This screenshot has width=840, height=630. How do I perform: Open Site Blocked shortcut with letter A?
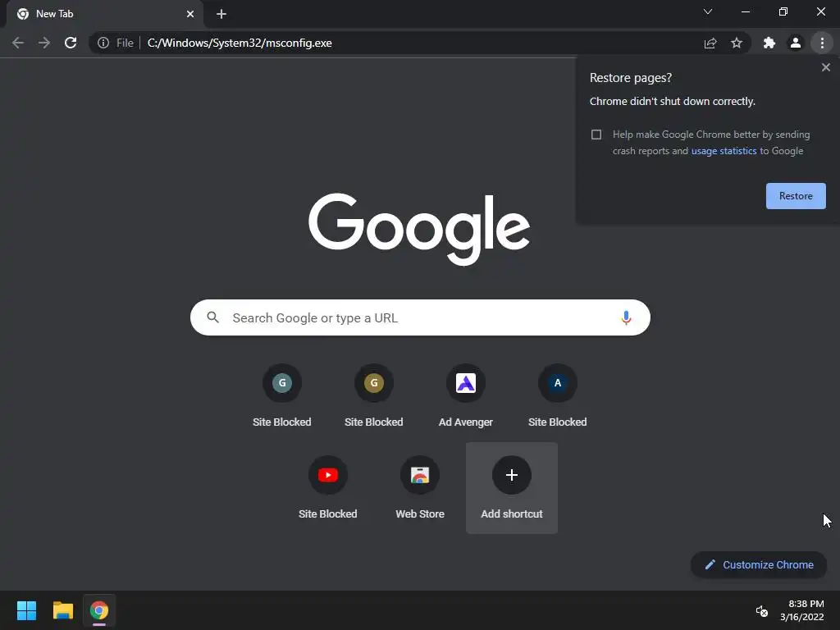pos(558,396)
